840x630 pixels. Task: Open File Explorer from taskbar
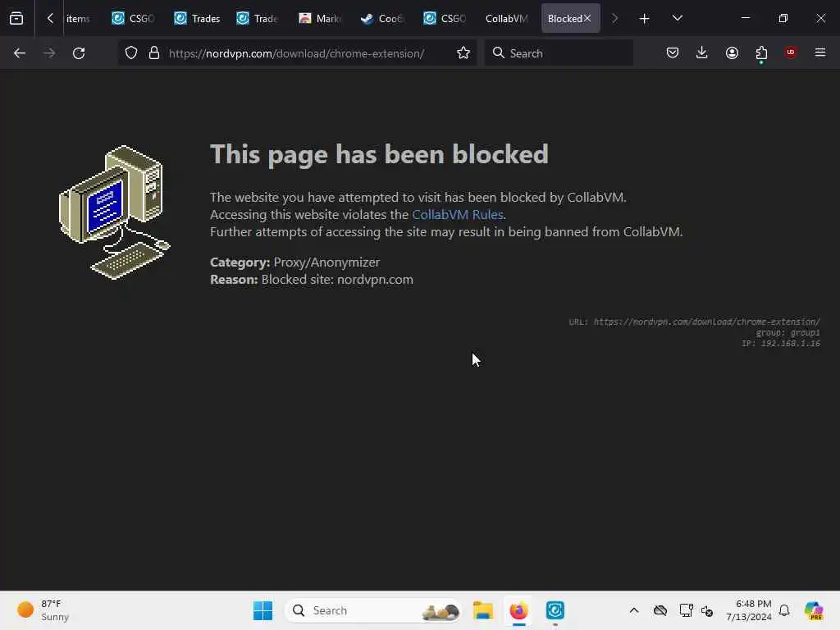tap(482, 610)
